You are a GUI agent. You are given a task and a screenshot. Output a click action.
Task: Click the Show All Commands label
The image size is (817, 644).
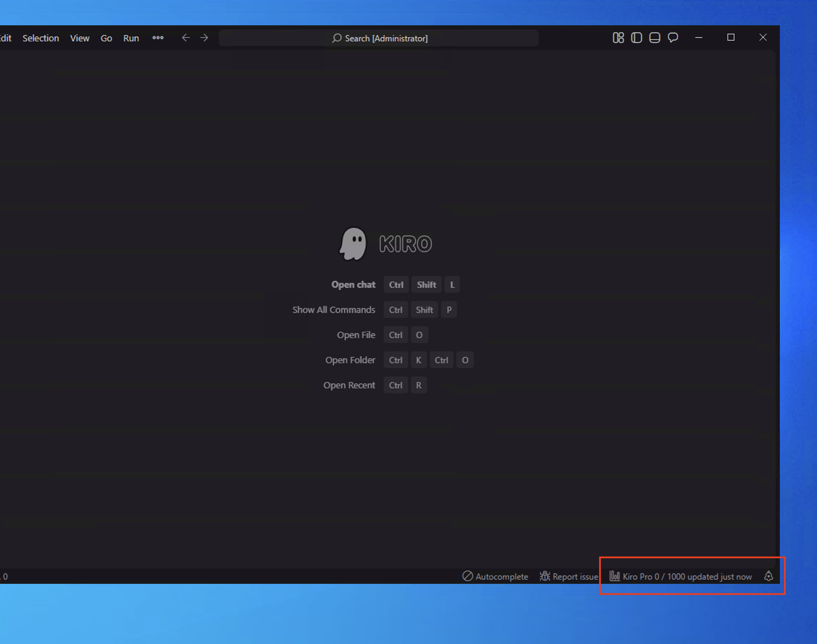tap(333, 310)
